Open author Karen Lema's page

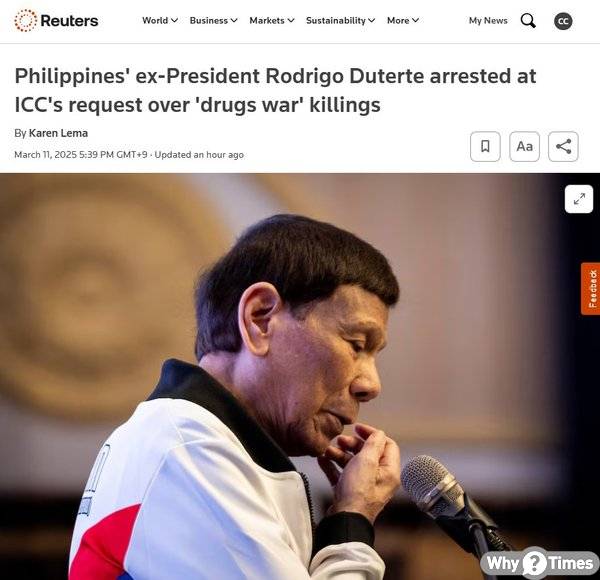coord(58,133)
